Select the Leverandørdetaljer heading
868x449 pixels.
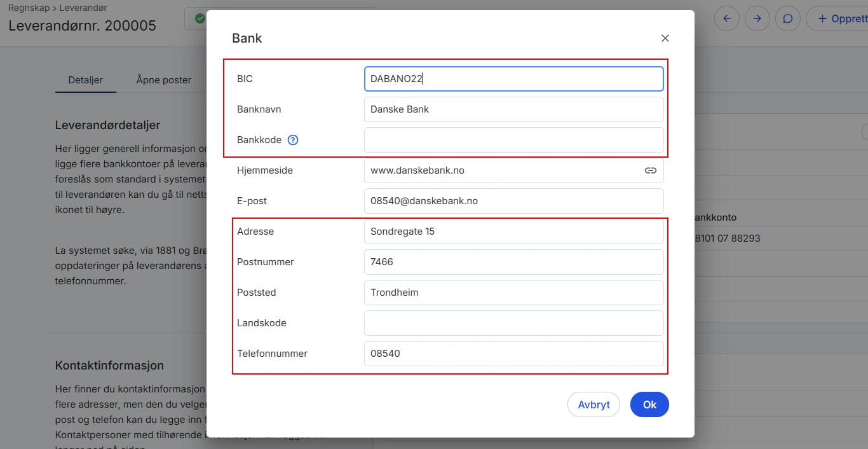click(x=108, y=125)
